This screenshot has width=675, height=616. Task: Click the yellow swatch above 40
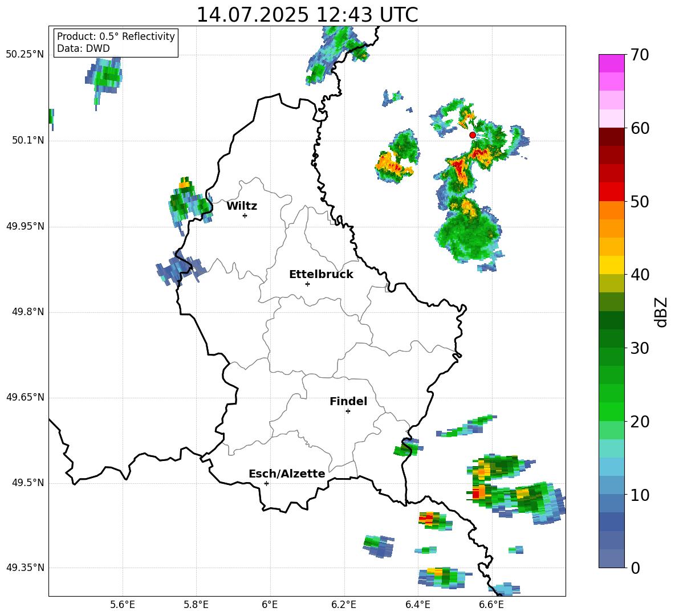(611, 265)
